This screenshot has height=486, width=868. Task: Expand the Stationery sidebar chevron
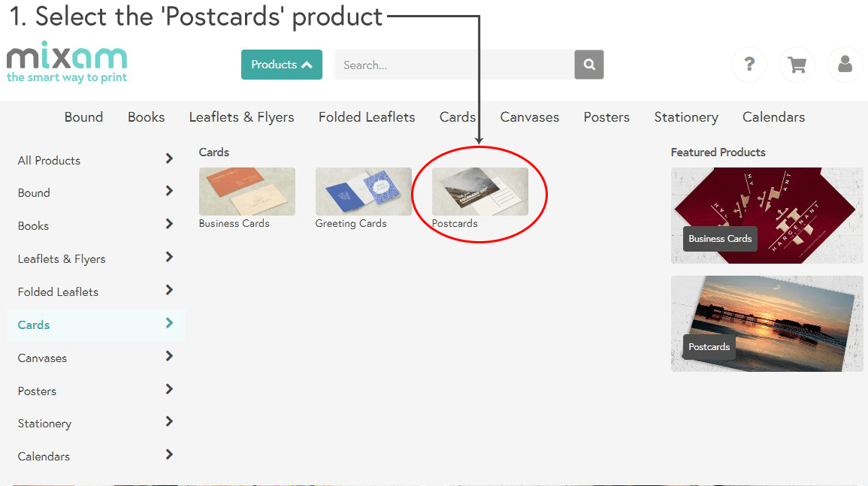click(x=169, y=422)
